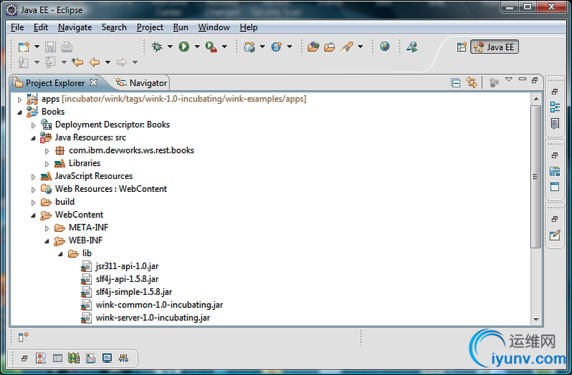
Task: Expand the apps project node
Action: pos(20,99)
